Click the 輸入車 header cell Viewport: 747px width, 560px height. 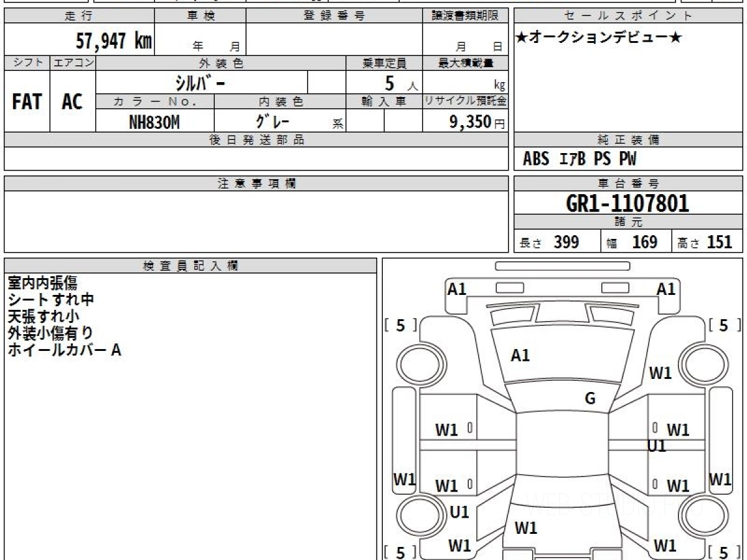[384, 101]
